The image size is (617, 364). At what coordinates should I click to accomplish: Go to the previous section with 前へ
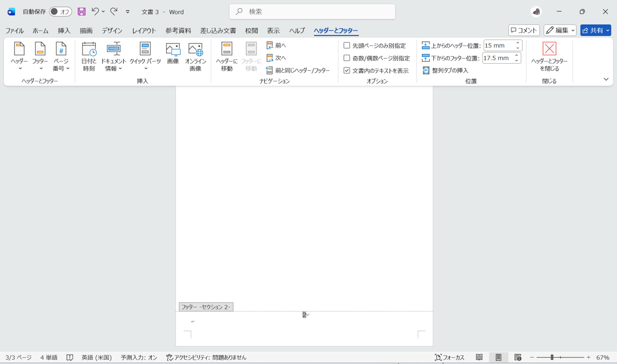(276, 45)
